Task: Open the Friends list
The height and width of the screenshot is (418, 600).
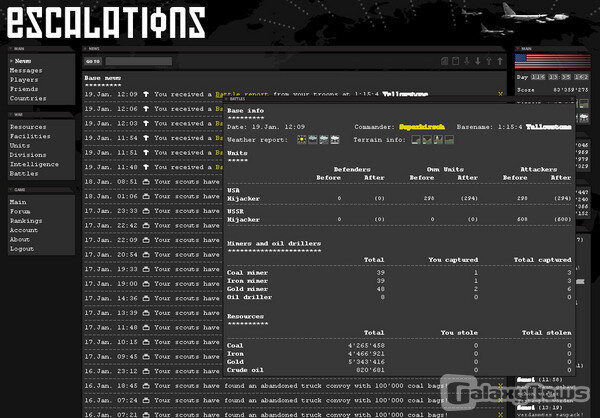Action: [24, 89]
